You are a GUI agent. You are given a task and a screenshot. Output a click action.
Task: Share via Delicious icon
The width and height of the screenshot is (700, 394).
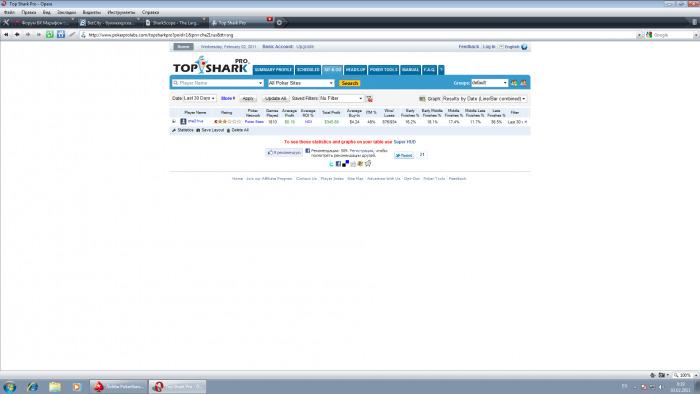click(346, 164)
